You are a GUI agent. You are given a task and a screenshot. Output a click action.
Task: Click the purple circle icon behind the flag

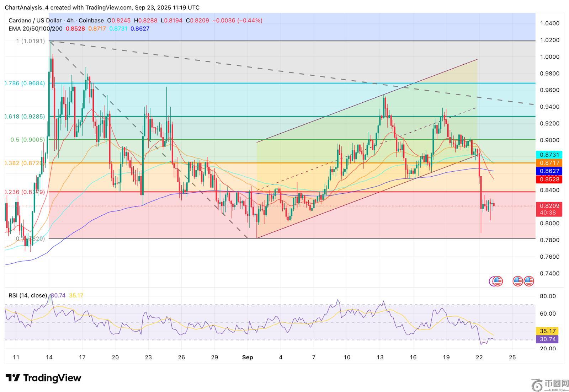click(492, 281)
